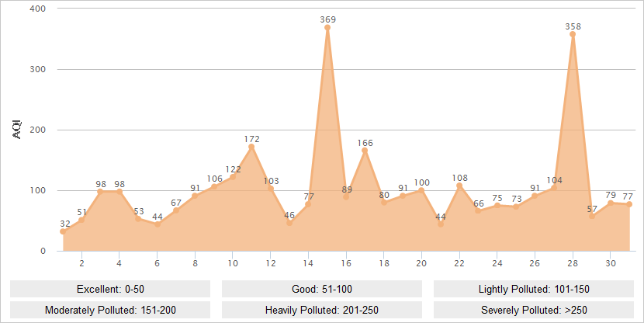This screenshot has height=323, width=644.
Task: Select the data point labeled 122
Action: point(233,177)
